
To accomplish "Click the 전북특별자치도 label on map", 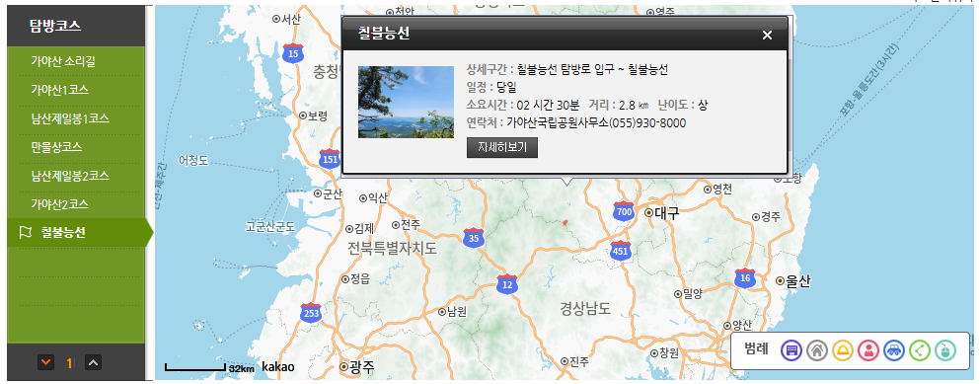I will (x=393, y=249).
